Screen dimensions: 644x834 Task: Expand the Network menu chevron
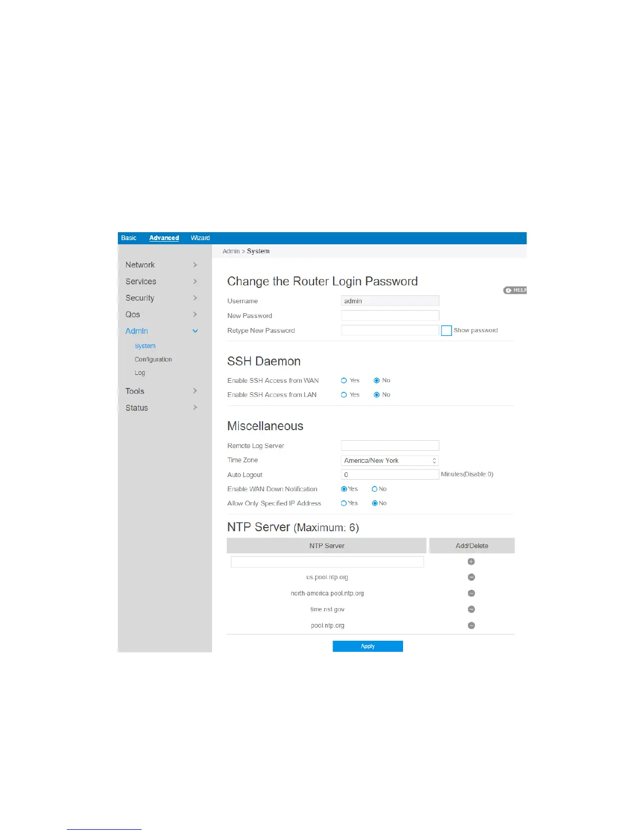(195, 265)
